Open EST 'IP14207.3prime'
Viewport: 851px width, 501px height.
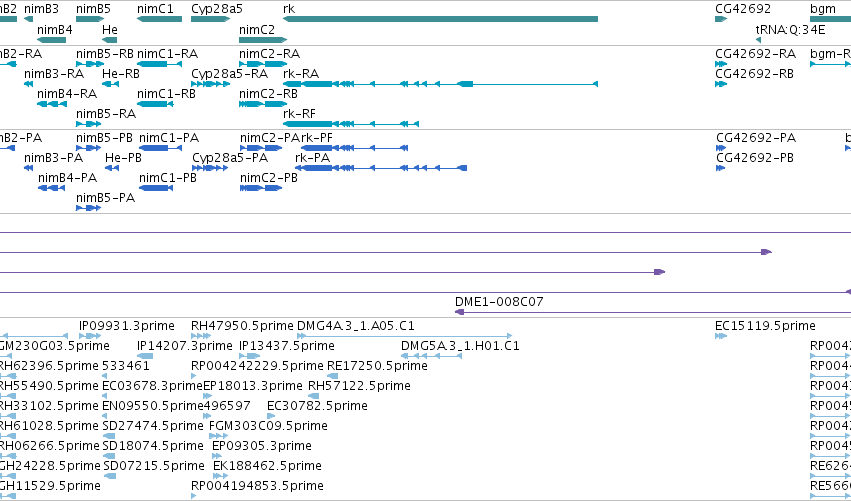(145, 356)
